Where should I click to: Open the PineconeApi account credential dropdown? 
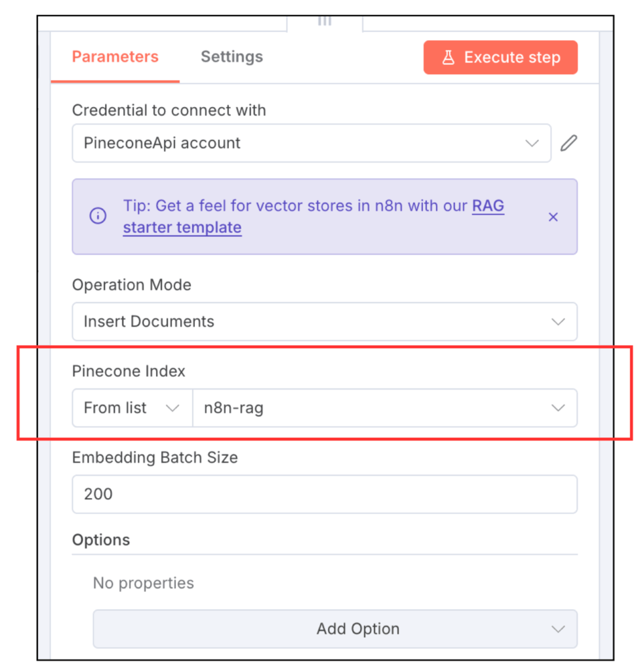pyautogui.click(x=311, y=143)
